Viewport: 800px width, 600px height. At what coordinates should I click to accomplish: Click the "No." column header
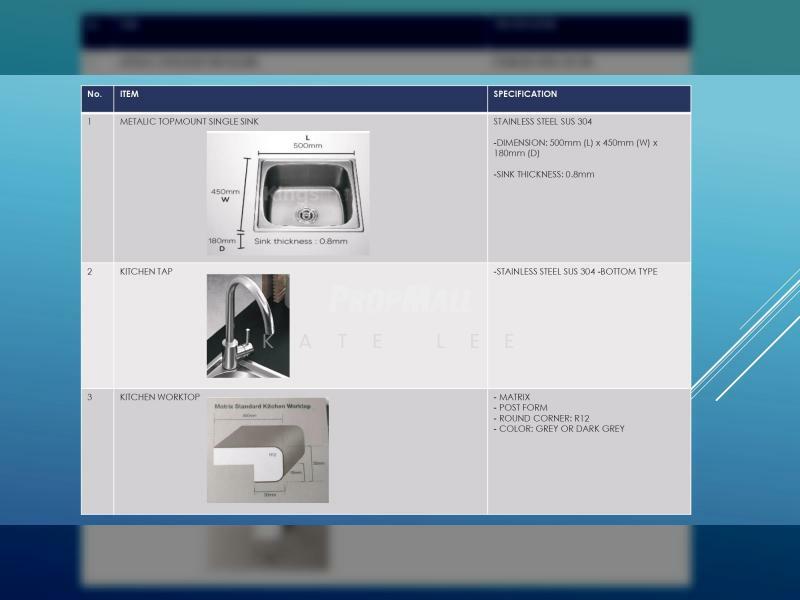click(95, 95)
